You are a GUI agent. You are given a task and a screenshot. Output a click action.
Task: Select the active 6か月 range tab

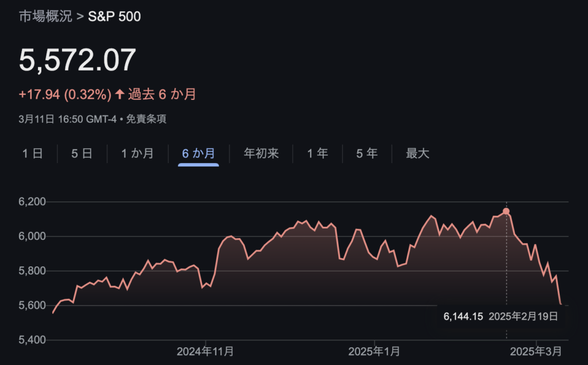(x=198, y=153)
